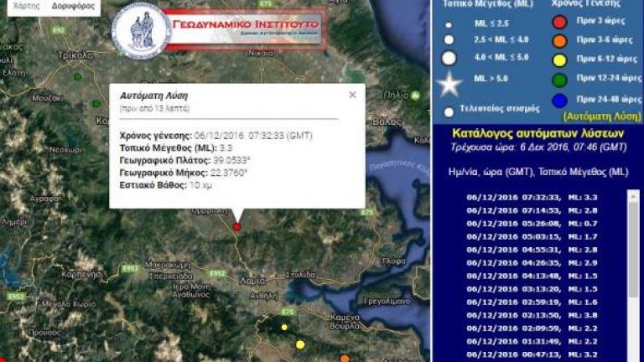The width and height of the screenshot is (644, 362).
Task: Select catalog entry 00:47:13 ML 3.2
Action: (x=532, y=355)
